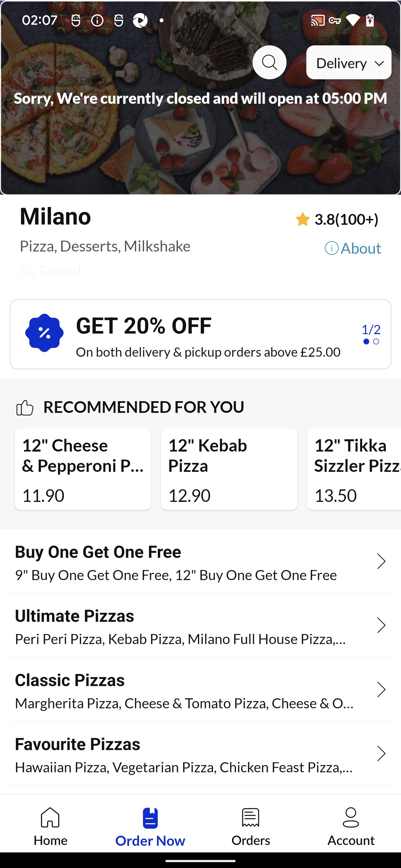Viewport: 401px width, 868px height.
Task: Select the 12" Cheese & Pepperoni card
Action: [x=83, y=469]
